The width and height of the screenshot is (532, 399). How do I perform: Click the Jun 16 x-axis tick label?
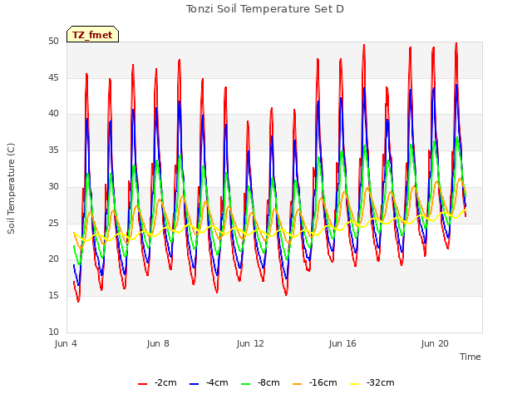[342, 343]
